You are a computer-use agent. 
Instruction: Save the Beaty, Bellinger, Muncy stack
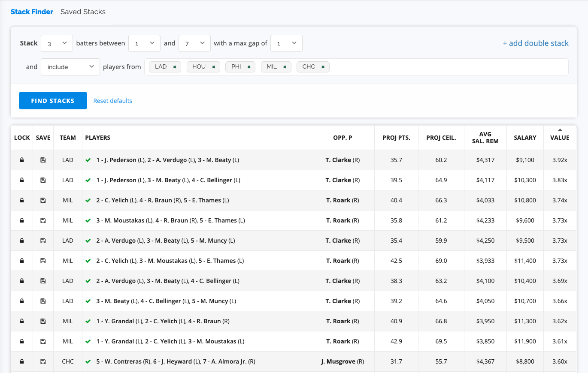pyautogui.click(x=43, y=301)
